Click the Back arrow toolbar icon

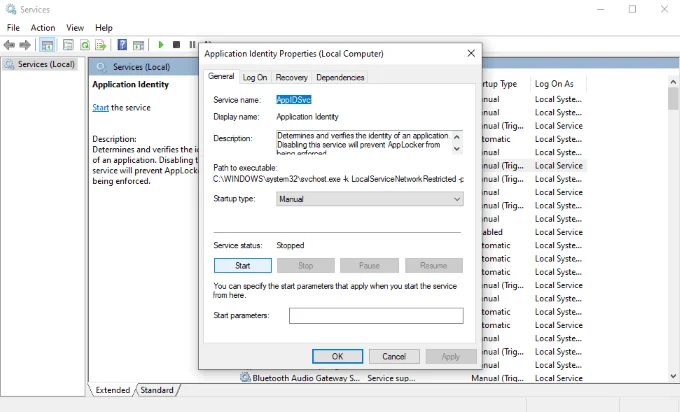point(9,45)
